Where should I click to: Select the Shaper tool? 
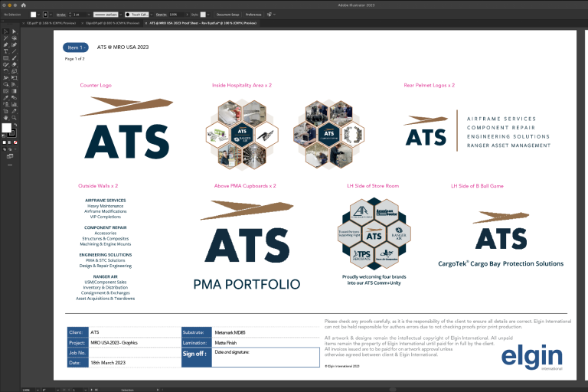pyautogui.click(x=5, y=64)
